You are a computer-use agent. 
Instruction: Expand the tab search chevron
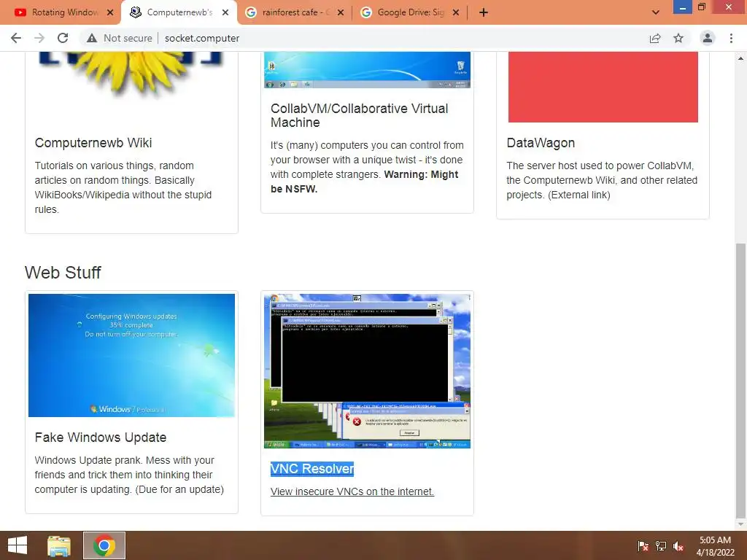tap(656, 12)
